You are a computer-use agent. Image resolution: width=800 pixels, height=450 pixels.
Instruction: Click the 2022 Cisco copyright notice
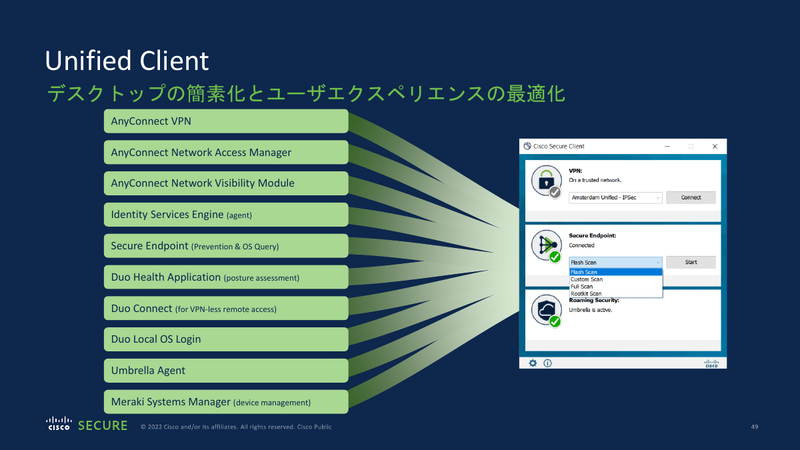coord(236,427)
